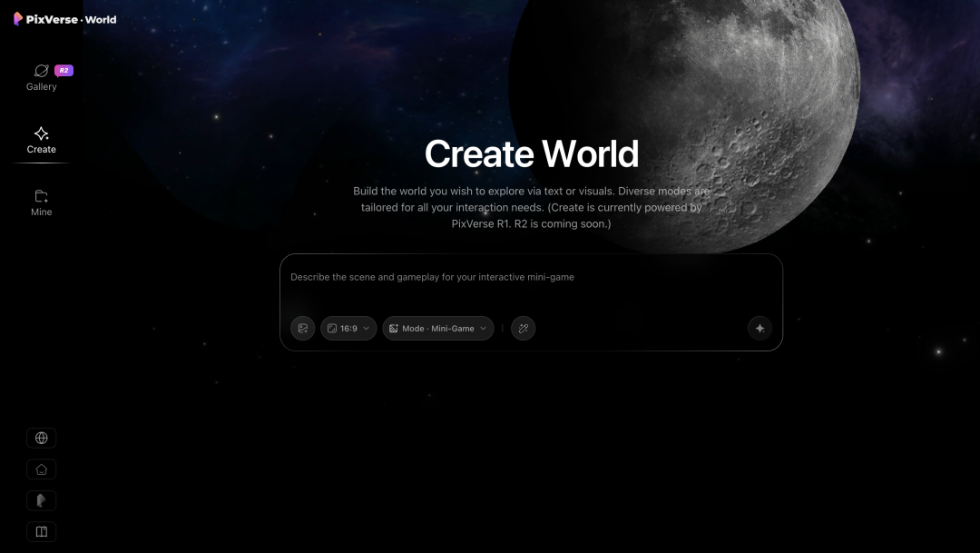
Task: Open the book documentation icon
Action: [41, 532]
